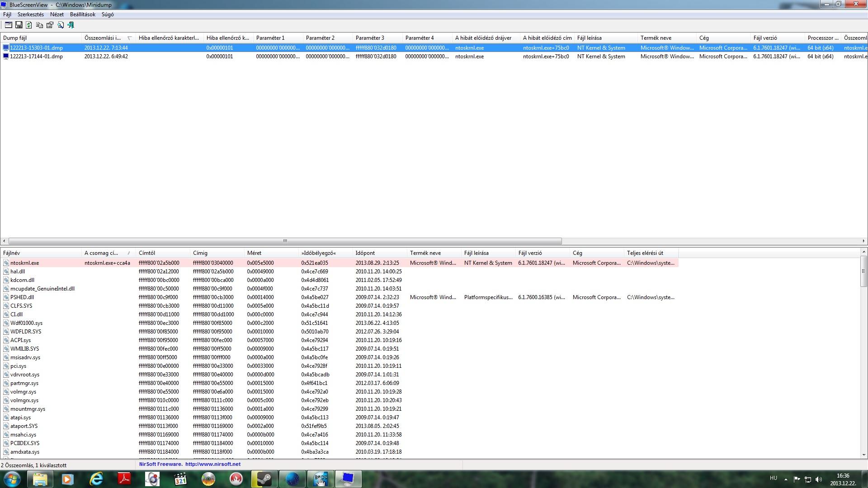
Task: Select the mountmgr.sys row
Action: coord(339,409)
